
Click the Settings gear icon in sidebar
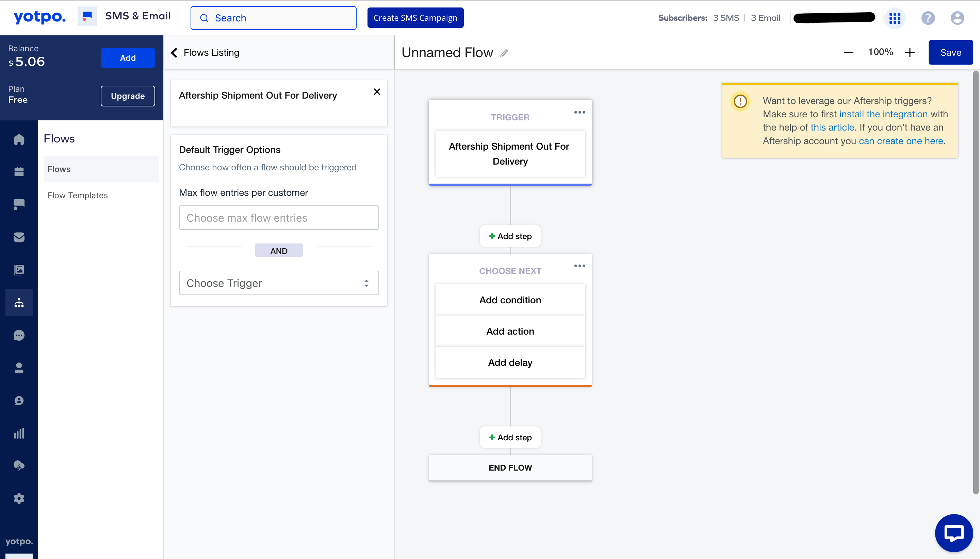[x=19, y=498]
